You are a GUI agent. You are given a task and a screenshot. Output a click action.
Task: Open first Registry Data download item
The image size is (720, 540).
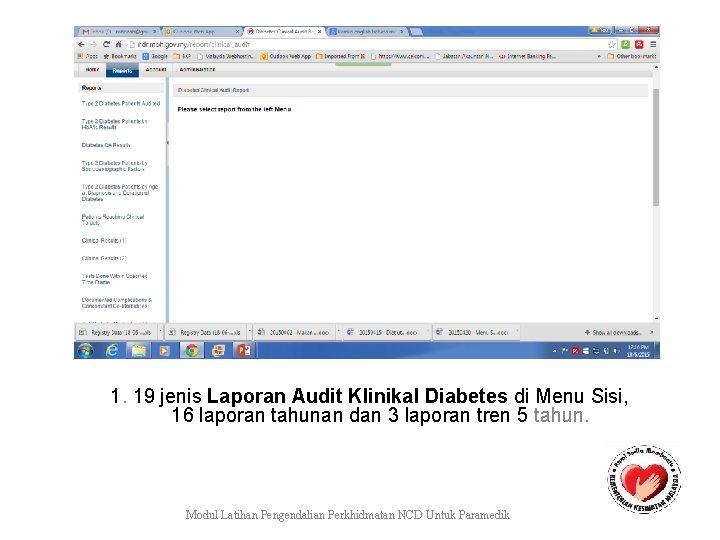[116, 332]
